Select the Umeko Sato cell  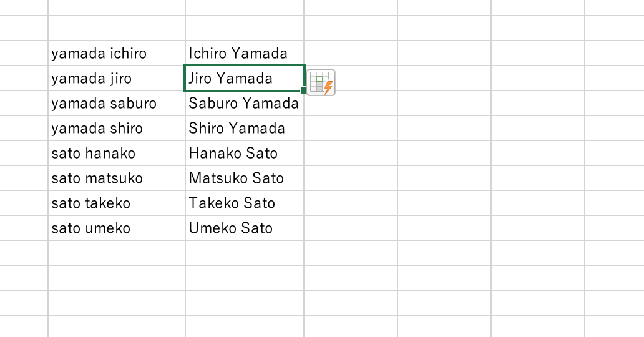244,228
